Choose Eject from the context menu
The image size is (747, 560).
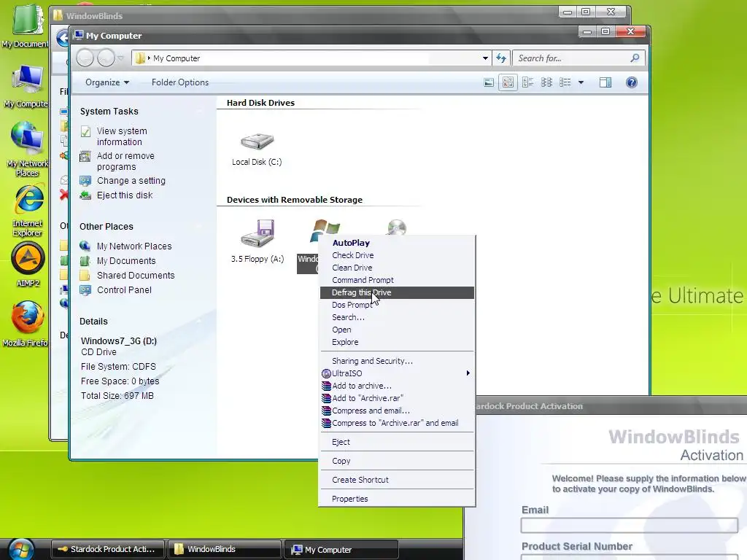pyautogui.click(x=397, y=442)
